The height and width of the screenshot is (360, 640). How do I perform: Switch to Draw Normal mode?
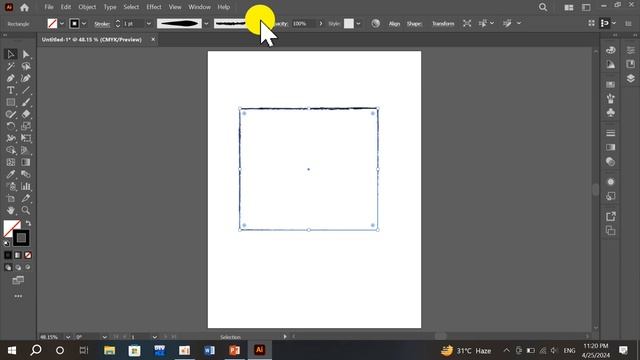8,267
